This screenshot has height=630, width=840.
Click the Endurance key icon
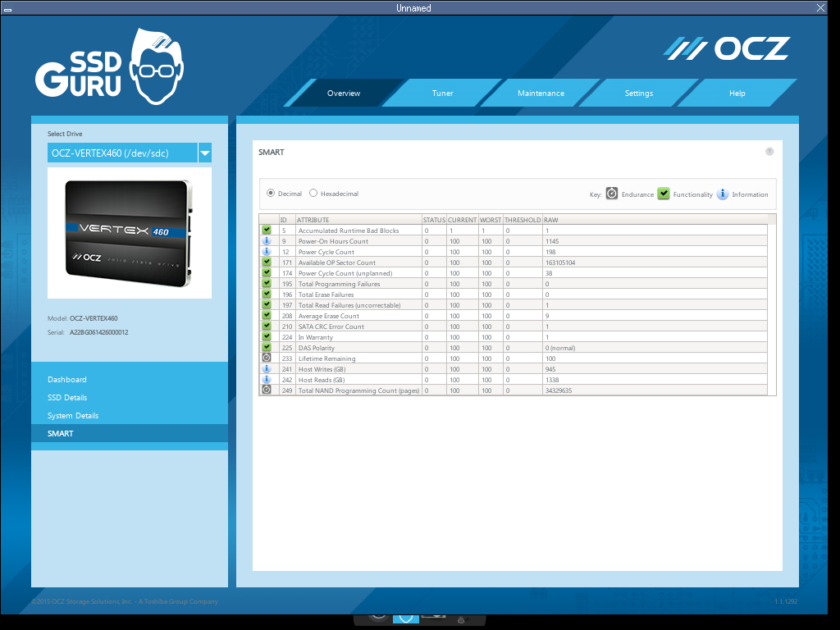612,194
